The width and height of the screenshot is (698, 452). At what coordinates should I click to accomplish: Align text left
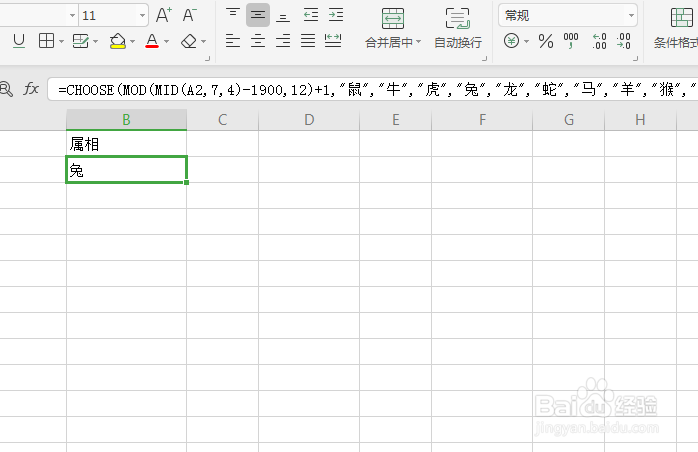click(233, 41)
